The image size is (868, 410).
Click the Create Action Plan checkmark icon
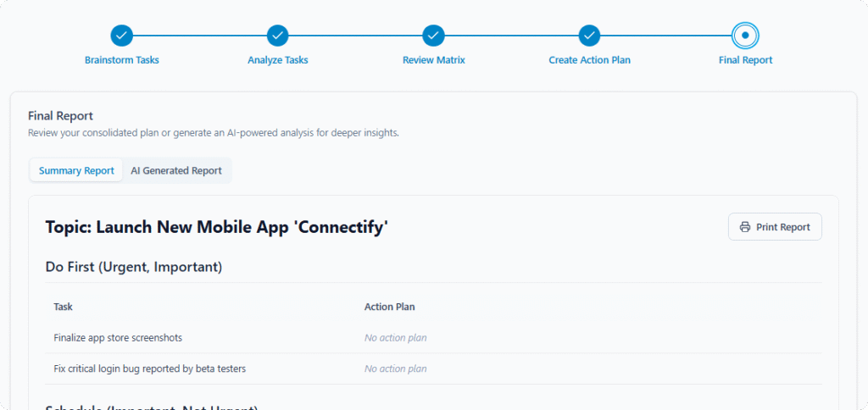[589, 36]
